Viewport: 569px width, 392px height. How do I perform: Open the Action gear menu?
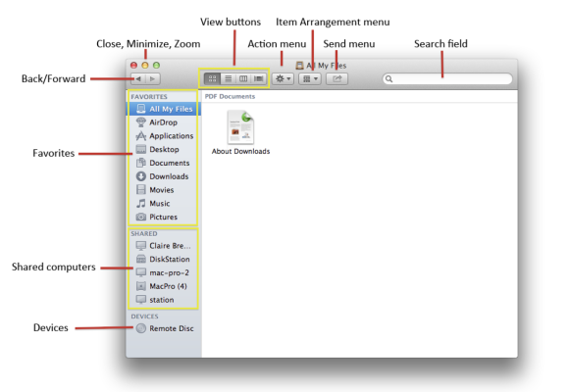tap(283, 78)
